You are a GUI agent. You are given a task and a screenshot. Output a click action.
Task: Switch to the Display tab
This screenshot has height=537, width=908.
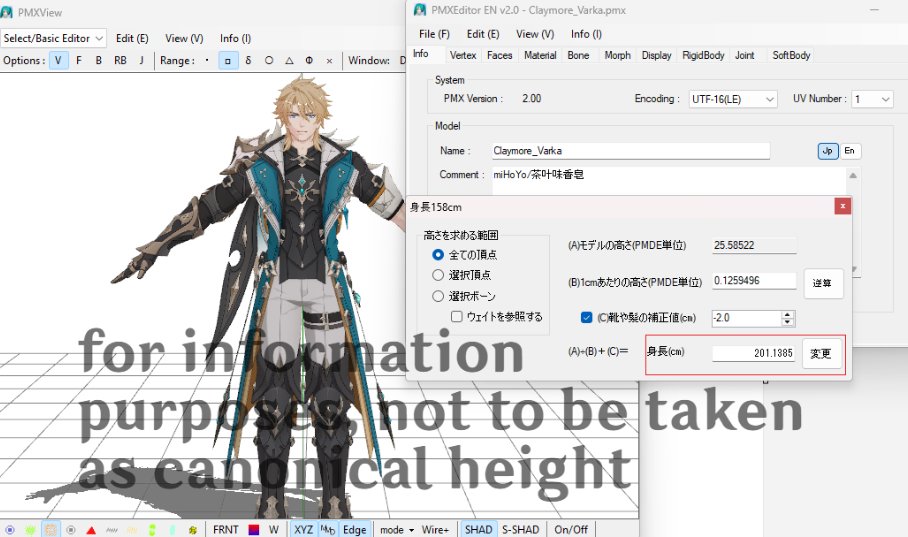pyautogui.click(x=656, y=55)
